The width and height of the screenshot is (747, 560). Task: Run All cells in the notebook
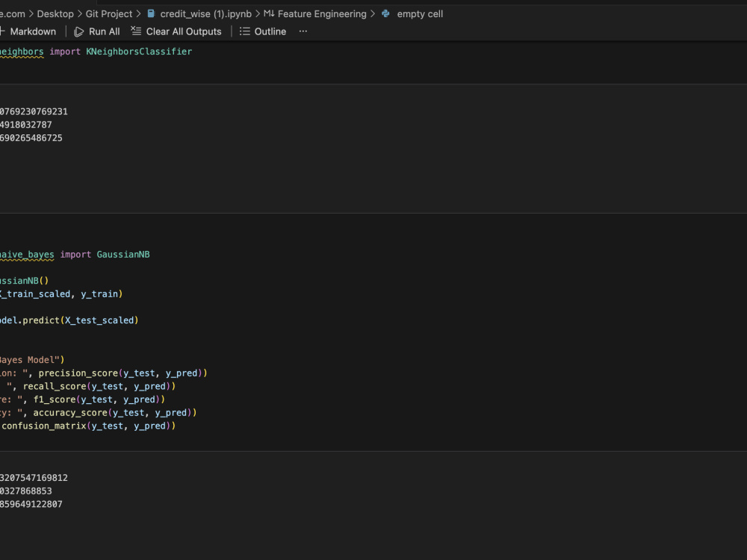pyautogui.click(x=97, y=31)
